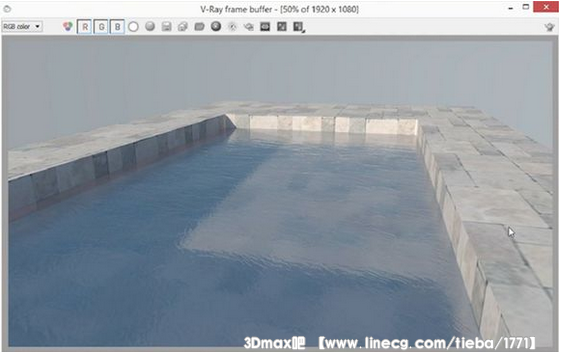Viewport: 565px width, 360px height.
Task: Open the window system menu icon in title bar
Action: (7, 9)
